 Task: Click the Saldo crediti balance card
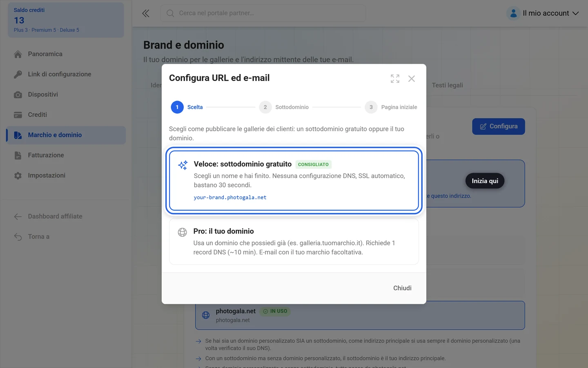point(66,20)
